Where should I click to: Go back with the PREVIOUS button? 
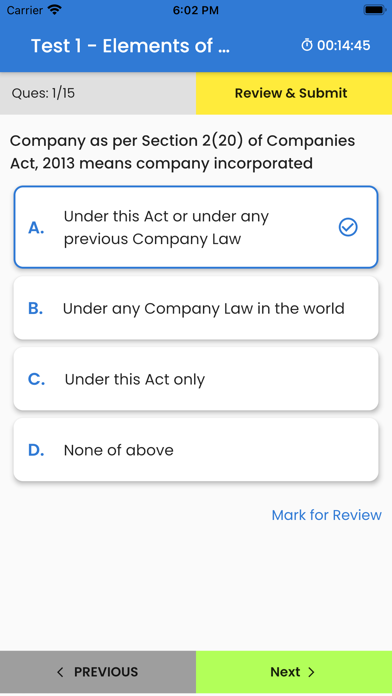pyautogui.click(x=98, y=672)
